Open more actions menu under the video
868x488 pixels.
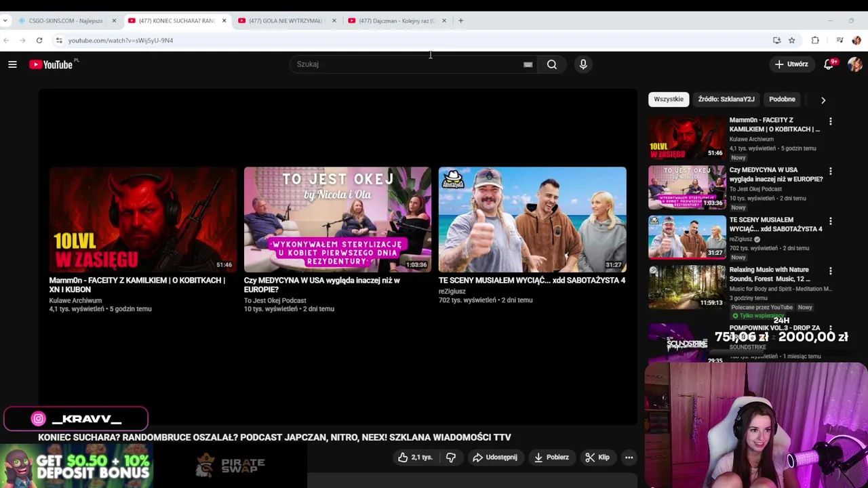(629, 457)
